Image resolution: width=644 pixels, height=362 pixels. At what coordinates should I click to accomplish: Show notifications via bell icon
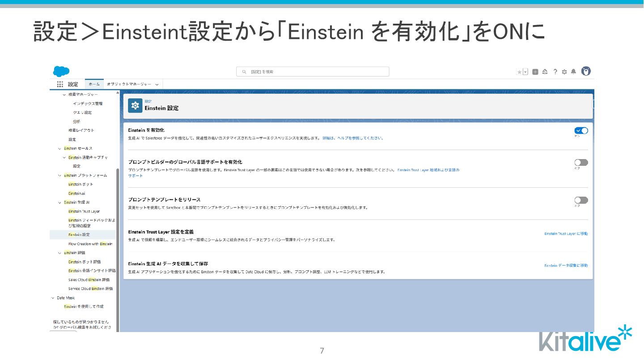pyautogui.click(x=573, y=72)
